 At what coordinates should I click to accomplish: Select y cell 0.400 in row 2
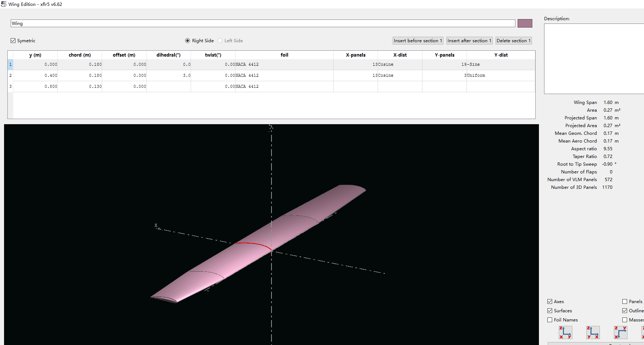pos(35,75)
